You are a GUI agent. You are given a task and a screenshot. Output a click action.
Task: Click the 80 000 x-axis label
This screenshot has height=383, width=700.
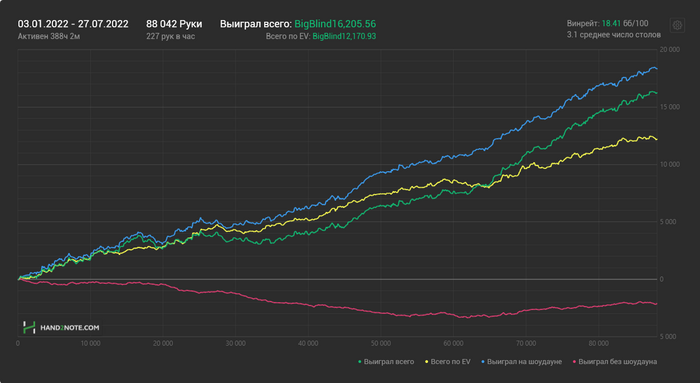tap(599, 343)
